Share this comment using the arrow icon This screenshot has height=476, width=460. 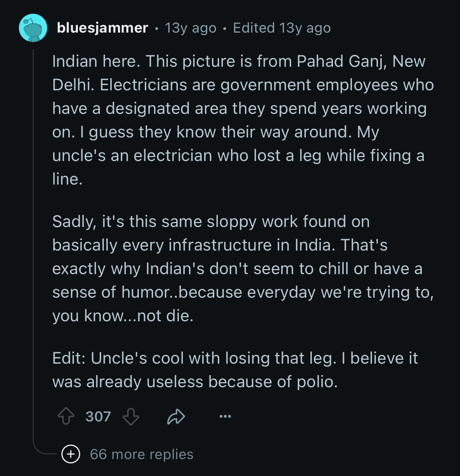[x=176, y=416]
